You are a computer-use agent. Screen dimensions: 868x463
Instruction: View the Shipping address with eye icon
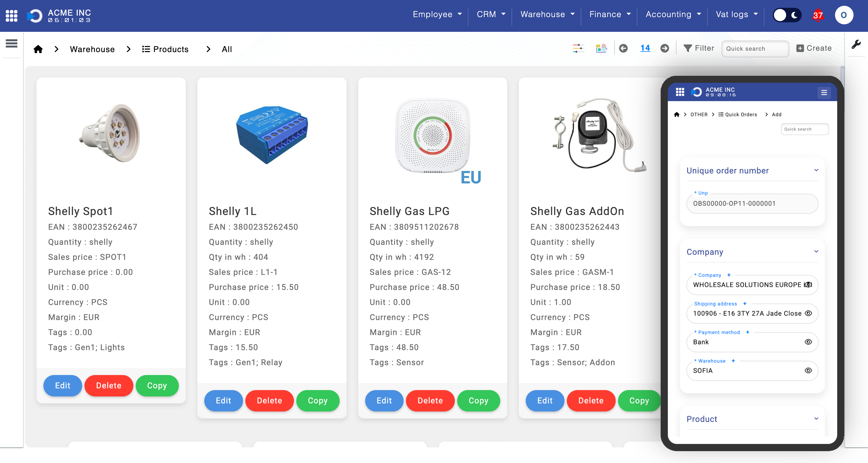(x=808, y=313)
